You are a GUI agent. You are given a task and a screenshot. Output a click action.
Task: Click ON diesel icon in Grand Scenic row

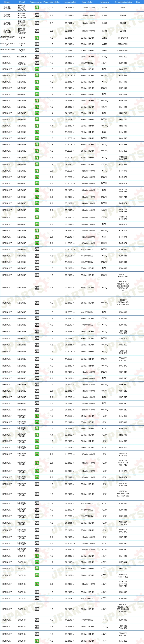(37, 63)
